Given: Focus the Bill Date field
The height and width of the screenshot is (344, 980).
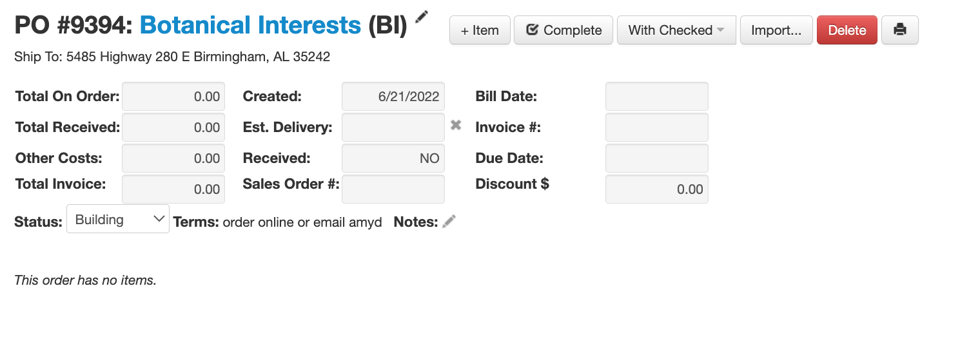Looking at the screenshot, I should (x=656, y=97).
